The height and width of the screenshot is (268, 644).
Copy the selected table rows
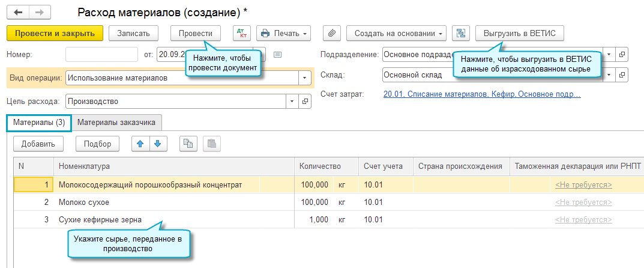(x=188, y=144)
